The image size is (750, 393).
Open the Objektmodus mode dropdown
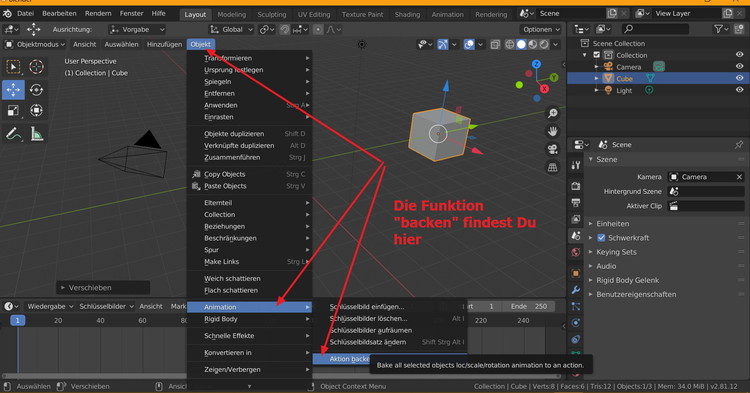tap(35, 44)
